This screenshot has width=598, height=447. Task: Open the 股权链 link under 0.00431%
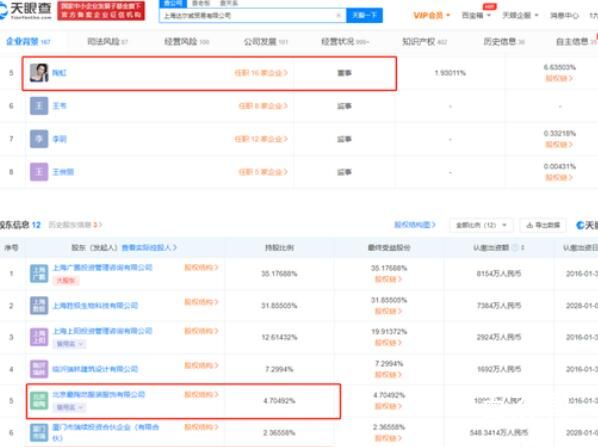[x=559, y=177]
